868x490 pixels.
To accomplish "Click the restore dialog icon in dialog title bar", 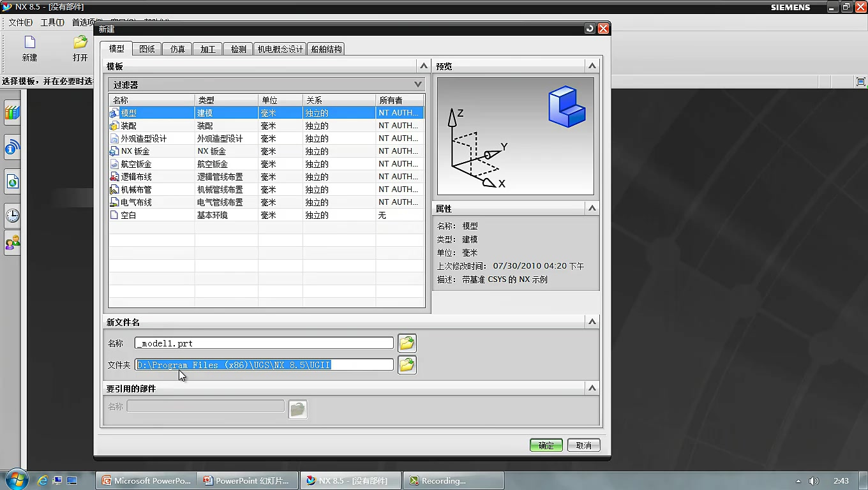I will [589, 28].
